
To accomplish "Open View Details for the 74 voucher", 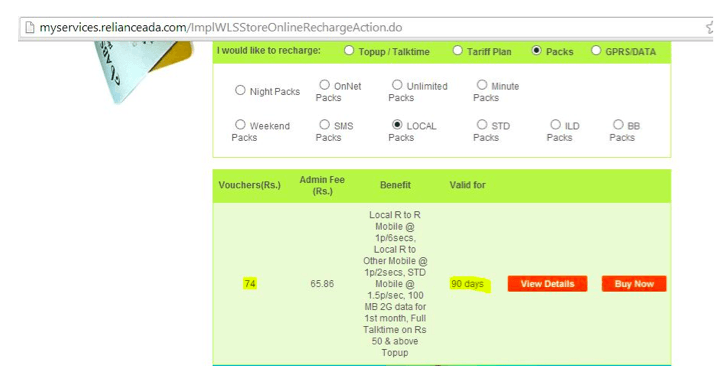I will pyautogui.click(x=547, y=284).
